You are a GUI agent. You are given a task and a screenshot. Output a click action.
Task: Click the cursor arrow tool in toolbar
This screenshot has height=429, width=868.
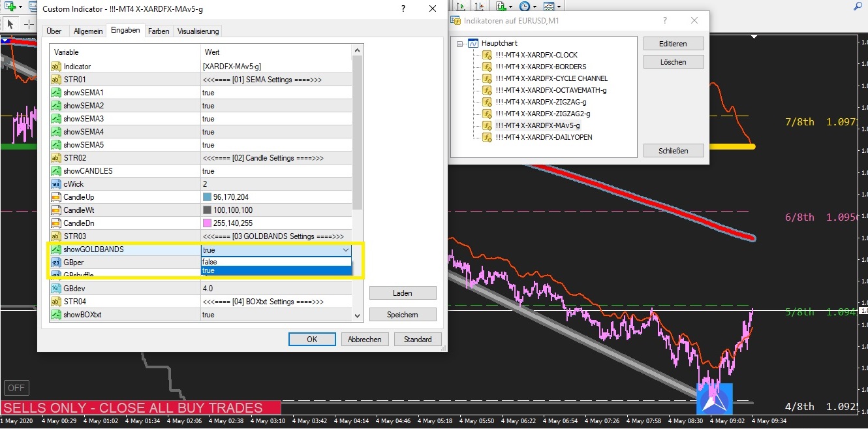10,24
